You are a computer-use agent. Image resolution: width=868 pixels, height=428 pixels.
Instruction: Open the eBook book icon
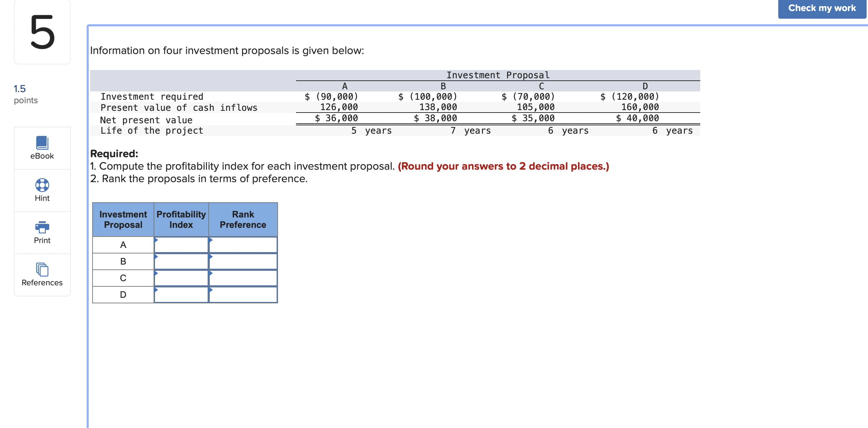[42, 143]
